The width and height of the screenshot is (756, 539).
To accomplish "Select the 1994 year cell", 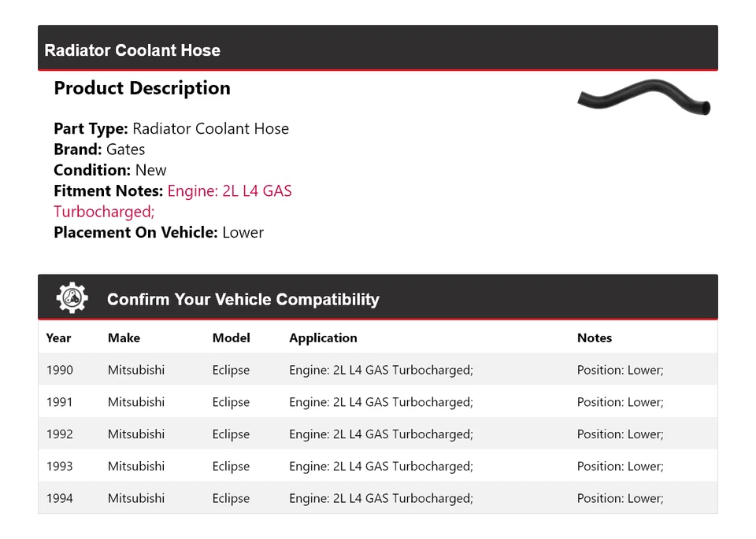I will [59, 498].
